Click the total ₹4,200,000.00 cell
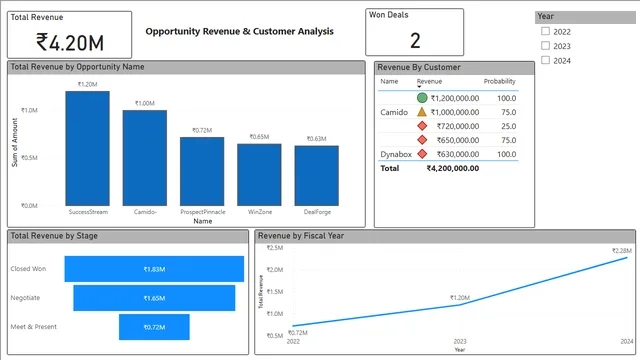 453,168
